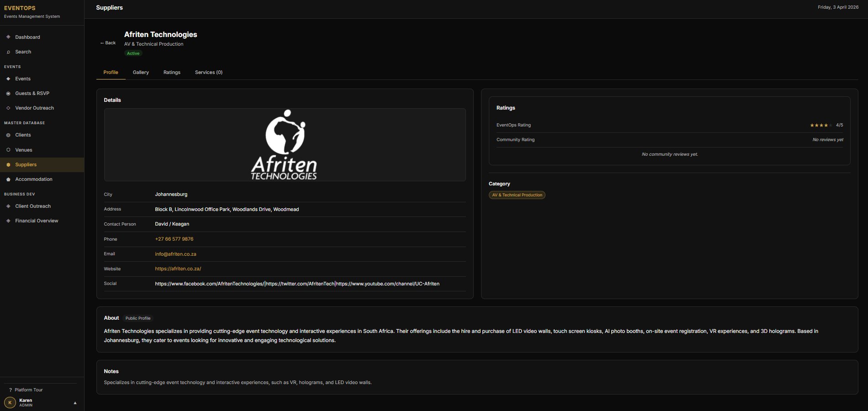This screenshot has width=868, height=411.
Task: Open the https://afriten.co.za/ website link
Action: (x=178, y=269)
